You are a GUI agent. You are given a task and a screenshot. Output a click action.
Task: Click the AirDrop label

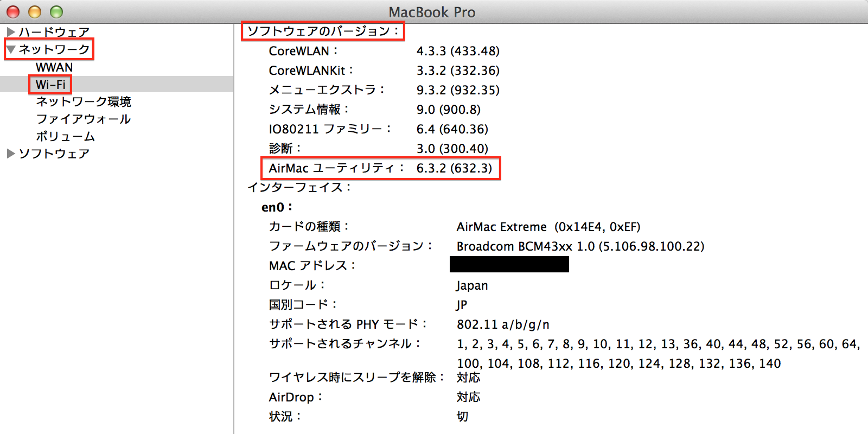296,397
